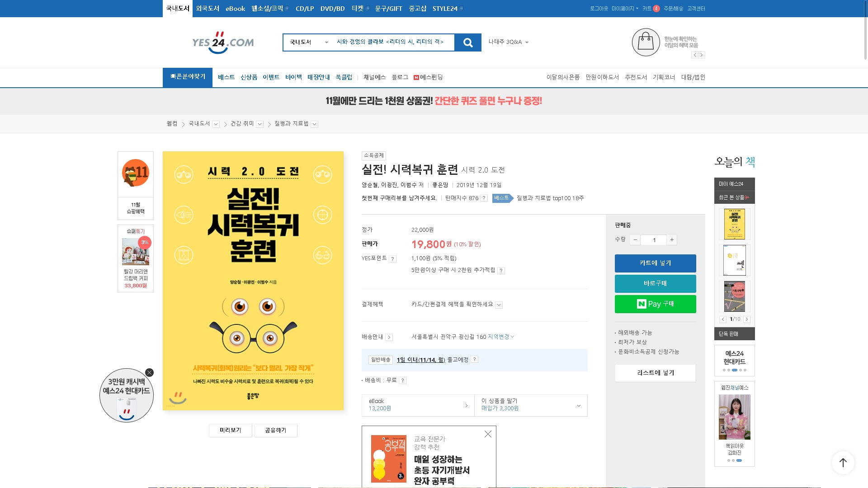Screen dimensions: 868x488
Task: Open the 베스트 menu item
Action: 226,77
